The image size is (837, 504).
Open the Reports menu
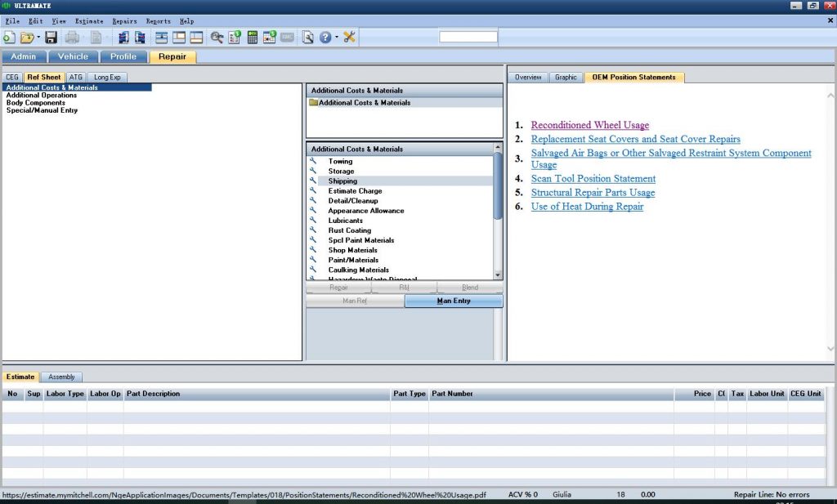coord(158,21)
